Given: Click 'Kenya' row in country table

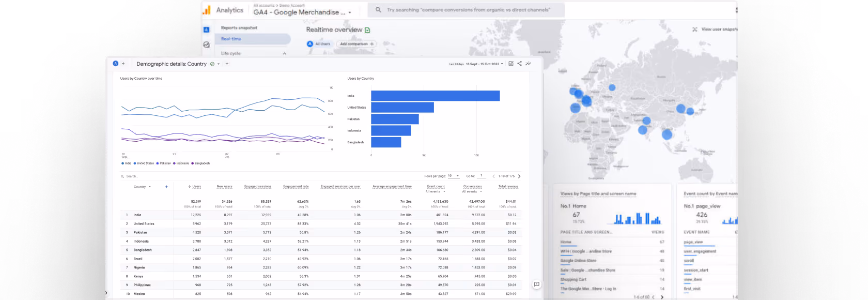Looking at the screenshot, I should click(321, 276).
